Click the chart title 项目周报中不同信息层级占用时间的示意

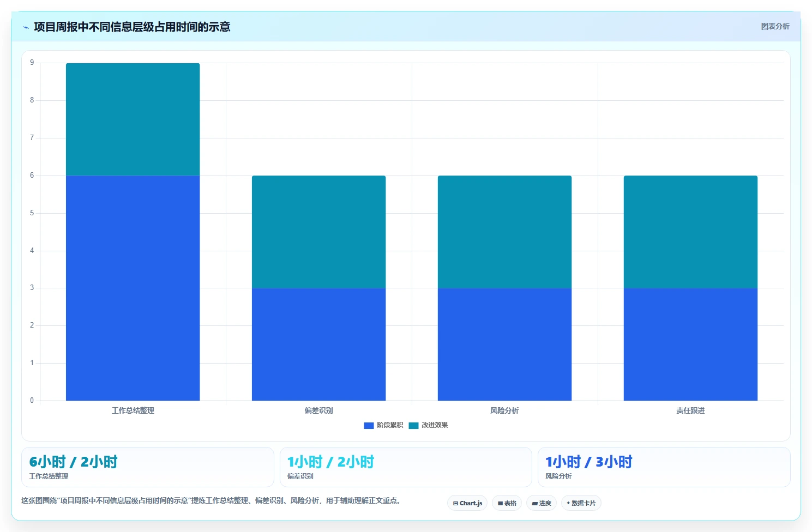click(132, 27)
